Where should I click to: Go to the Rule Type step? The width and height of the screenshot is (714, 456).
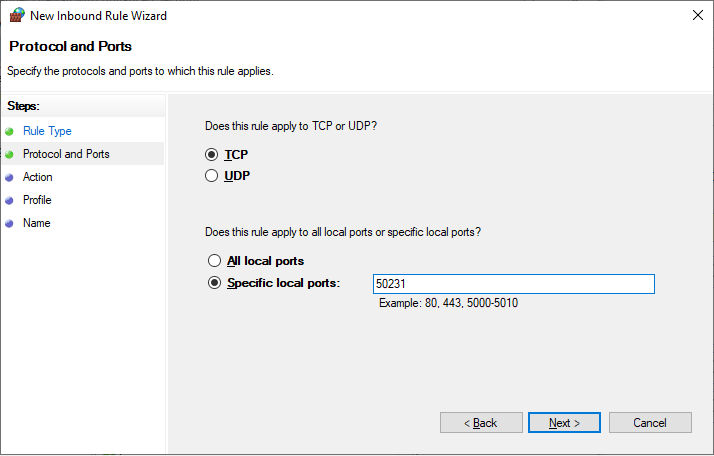tap(47, 131)
